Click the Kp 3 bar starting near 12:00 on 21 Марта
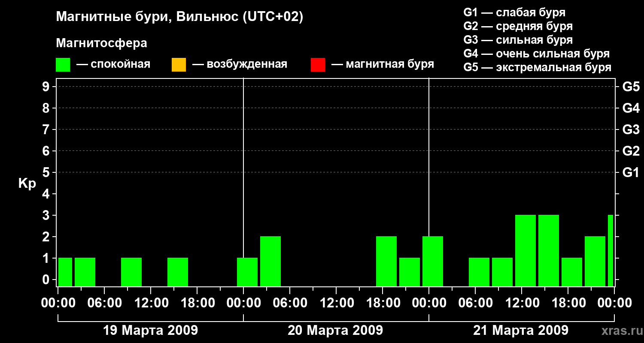The height and width of the screenshot is (343, 644). [x=526, y=250]
